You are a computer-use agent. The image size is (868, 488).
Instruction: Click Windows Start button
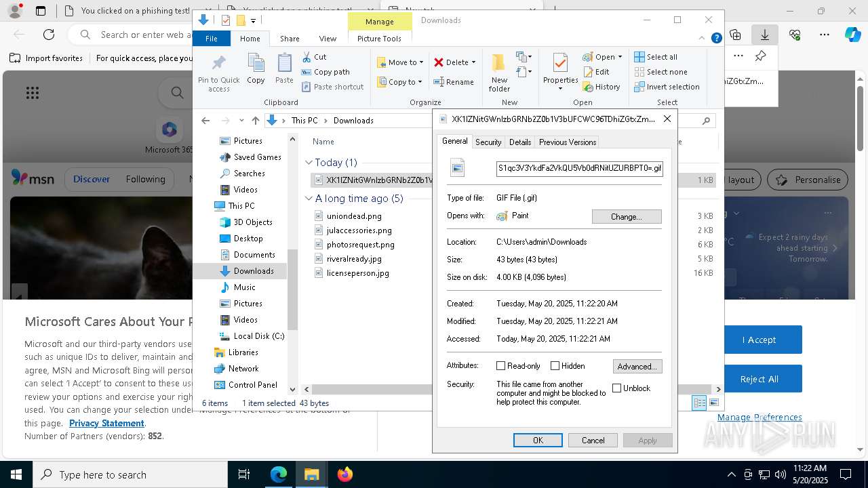[16, 474]
